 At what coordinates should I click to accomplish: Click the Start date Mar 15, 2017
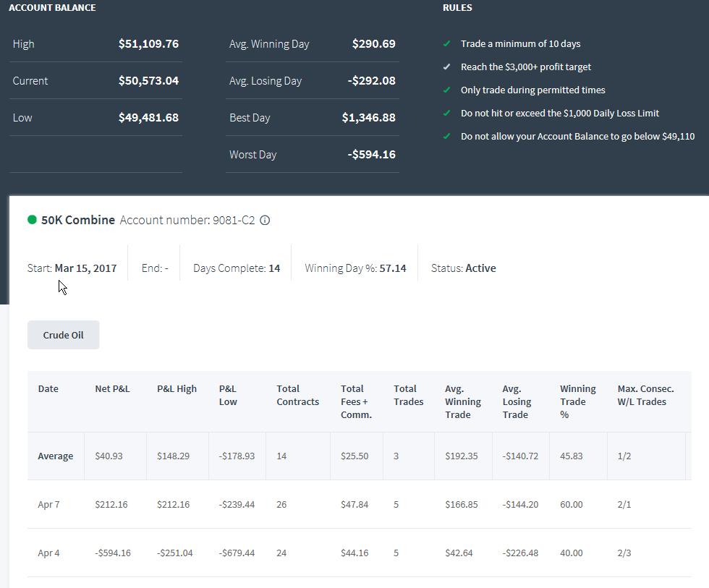pyautogui.click(x=85, y=268)
